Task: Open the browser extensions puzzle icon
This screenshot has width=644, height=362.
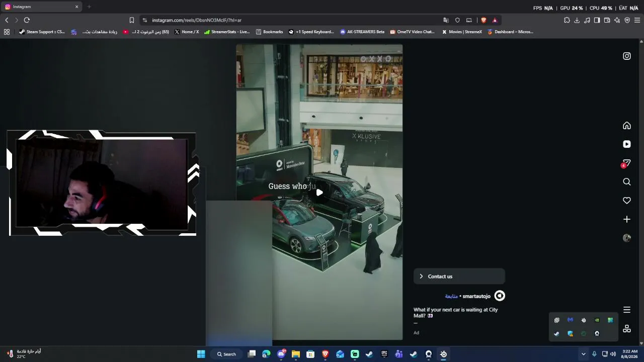Action: point(567,20)
